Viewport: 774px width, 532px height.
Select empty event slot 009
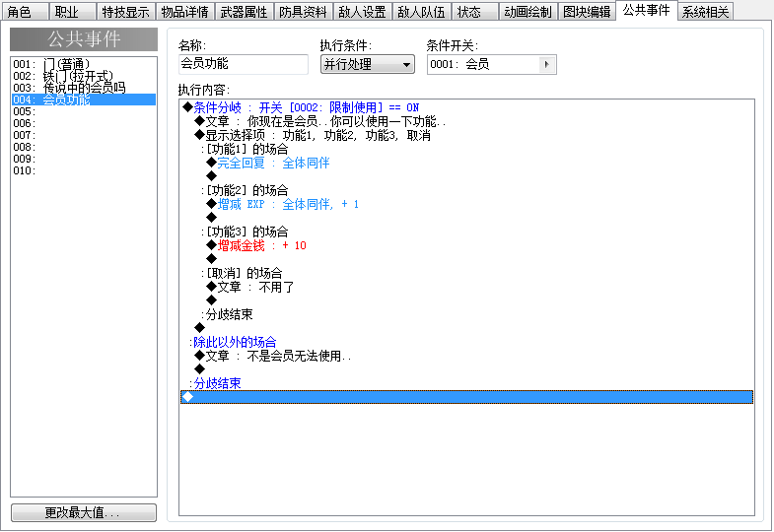click(x=84, y=159)
